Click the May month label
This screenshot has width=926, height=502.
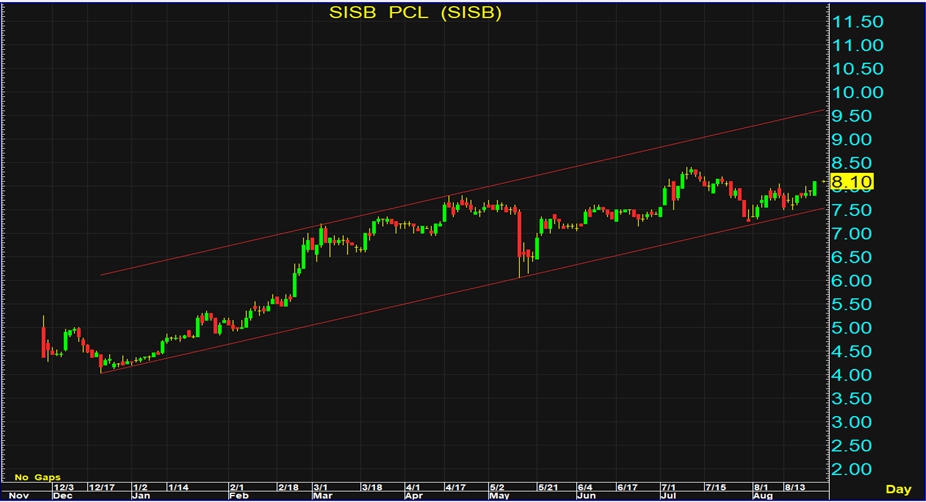500,496
